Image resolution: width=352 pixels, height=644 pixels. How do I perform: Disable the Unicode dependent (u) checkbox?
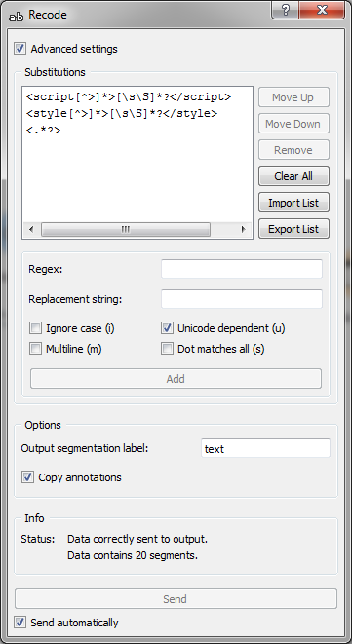pyautogui.click(x=167, y=328)
